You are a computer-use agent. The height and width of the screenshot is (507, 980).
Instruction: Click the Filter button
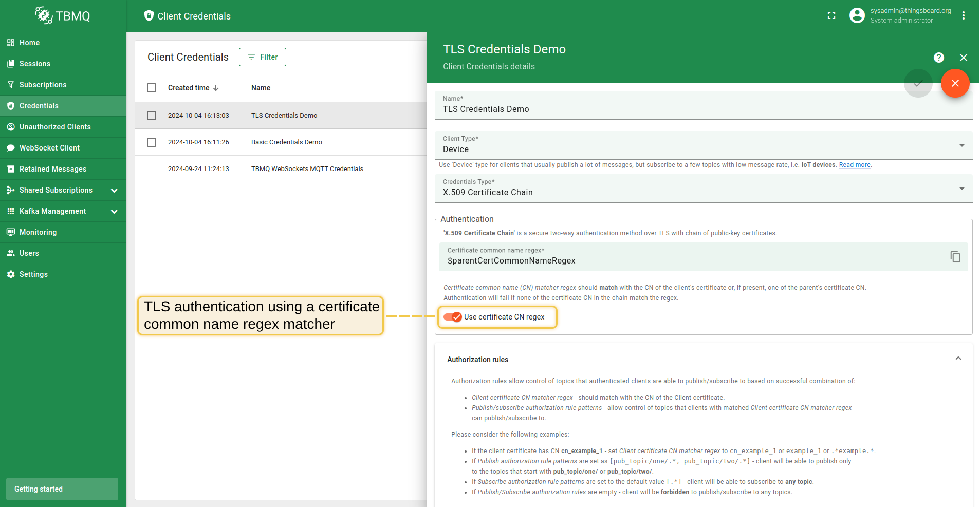tap(262, 57)
